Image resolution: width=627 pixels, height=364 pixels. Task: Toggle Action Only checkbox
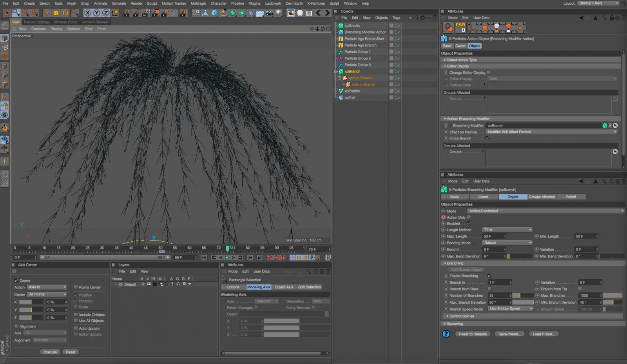[469, 217]
